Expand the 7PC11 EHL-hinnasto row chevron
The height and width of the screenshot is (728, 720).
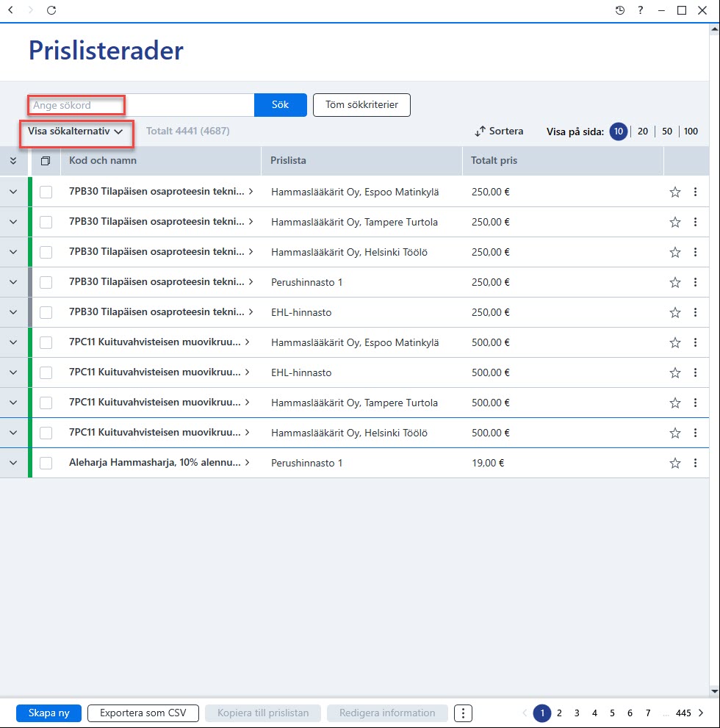pos(13,372)
